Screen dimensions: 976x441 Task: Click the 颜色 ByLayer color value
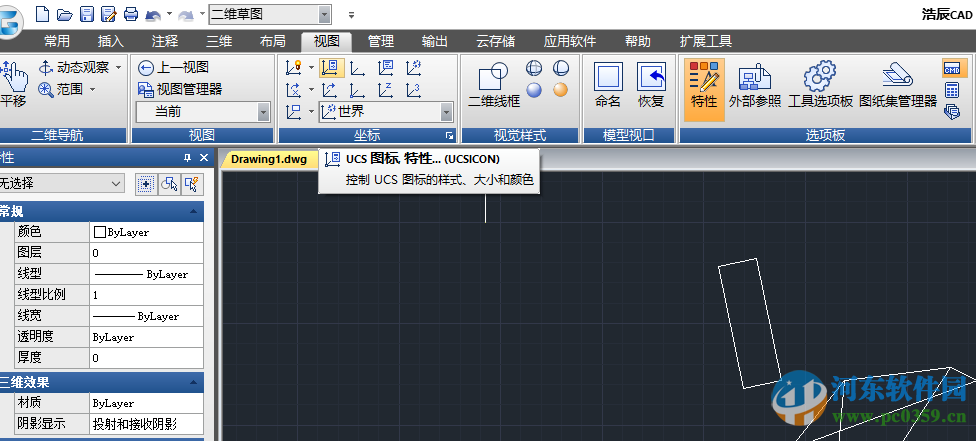coord(146,232)
